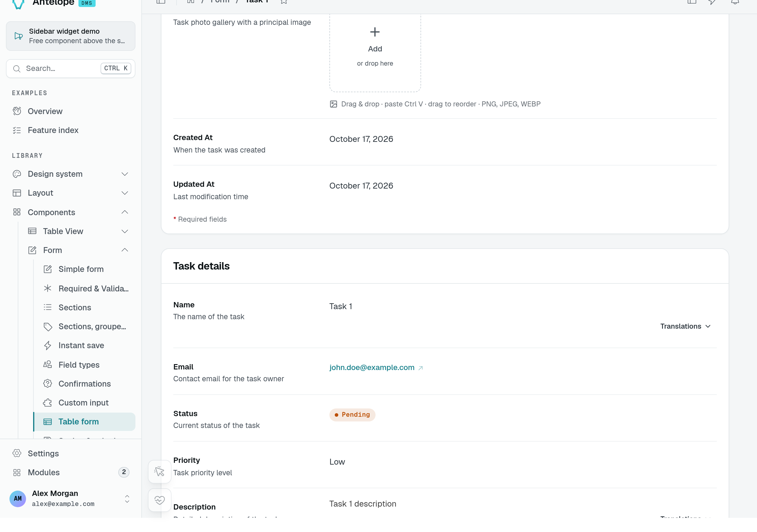
Task: Click the Sidebar widget demo megaphone icon
Action: tap(18, 36)
